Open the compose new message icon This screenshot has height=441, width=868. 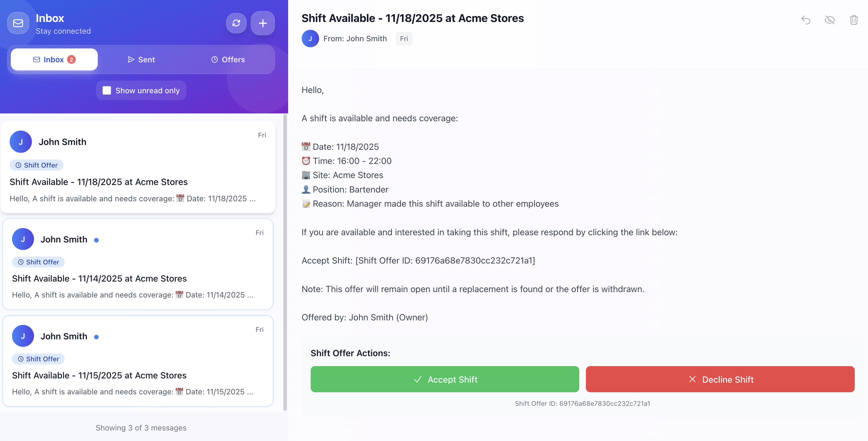tap(263, 23)
